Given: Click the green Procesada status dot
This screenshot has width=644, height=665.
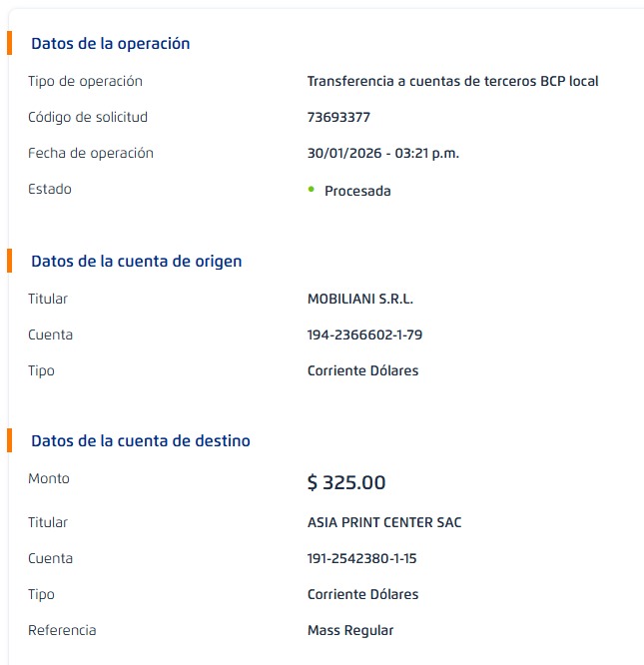Looking at the screenshot, I should (312, 189).
